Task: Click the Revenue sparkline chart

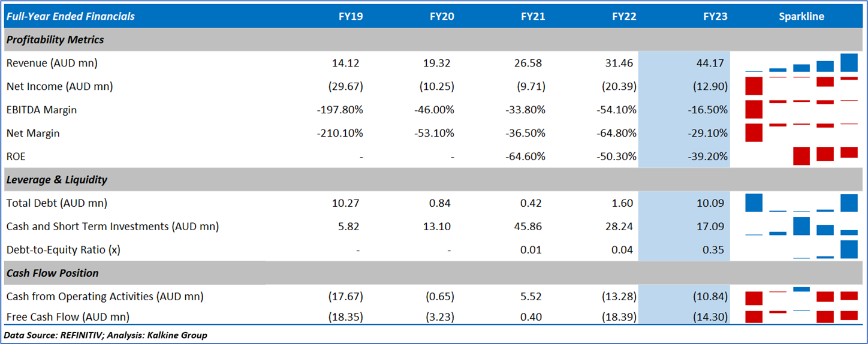Action: point(801,64)
